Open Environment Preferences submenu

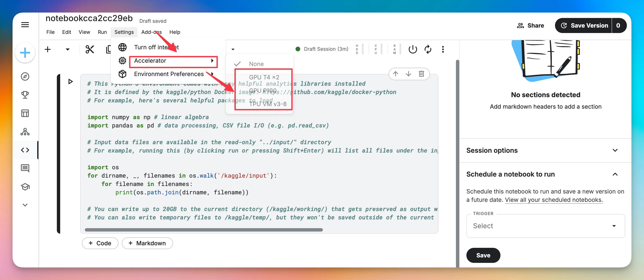[169, 74]
